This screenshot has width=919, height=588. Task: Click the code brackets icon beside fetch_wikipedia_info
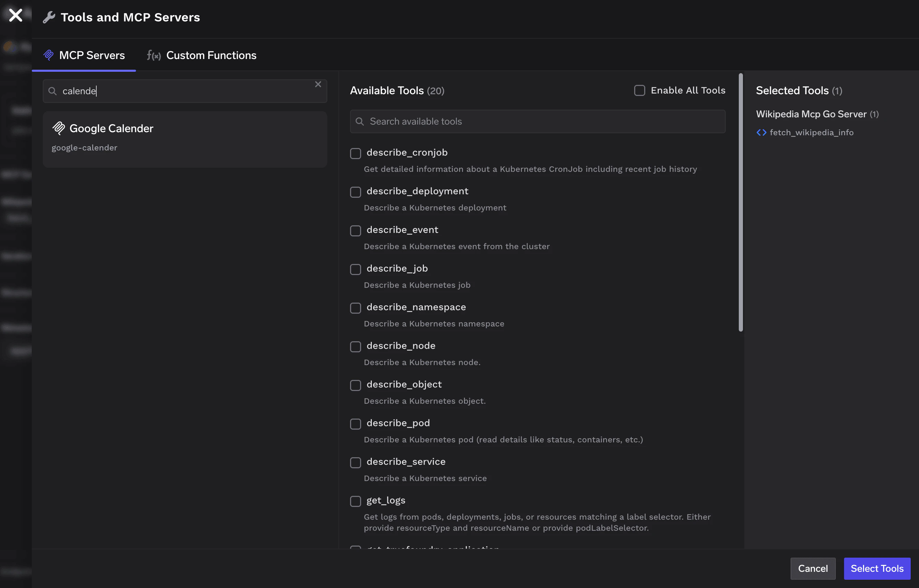pos(761,132)
